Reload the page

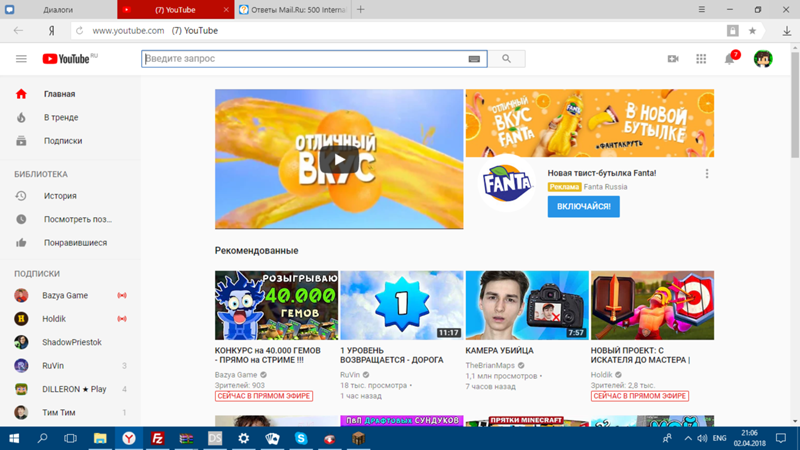click(80, 31)
